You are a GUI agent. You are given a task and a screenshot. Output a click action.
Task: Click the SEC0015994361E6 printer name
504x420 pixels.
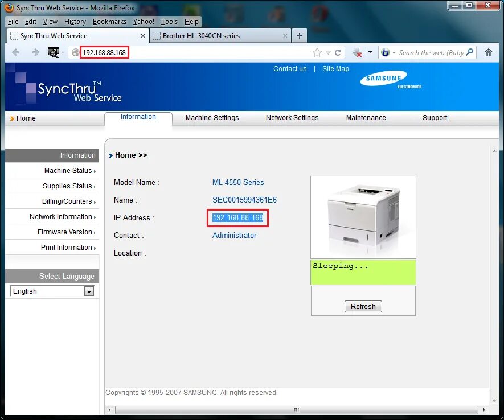[244, 200]
